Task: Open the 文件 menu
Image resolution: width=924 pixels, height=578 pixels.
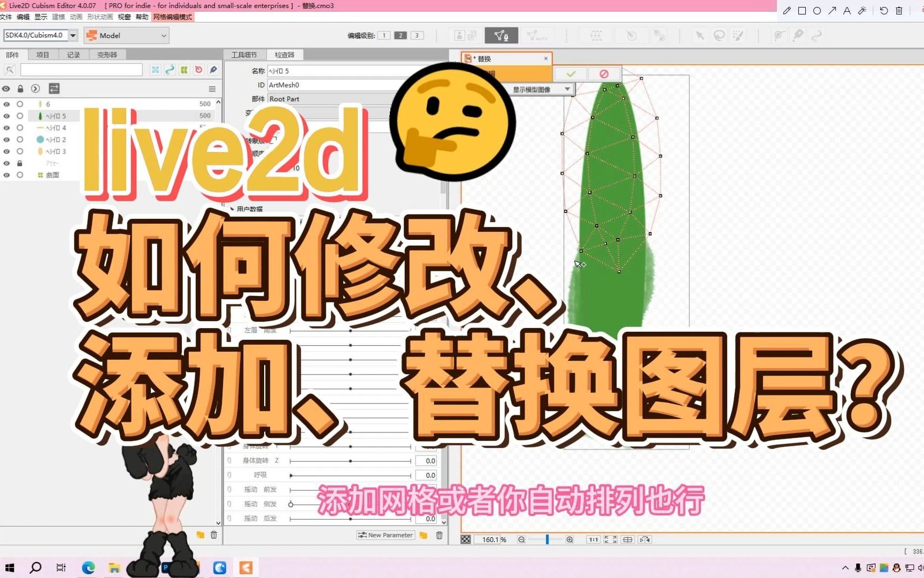Action: pos(6,17)
